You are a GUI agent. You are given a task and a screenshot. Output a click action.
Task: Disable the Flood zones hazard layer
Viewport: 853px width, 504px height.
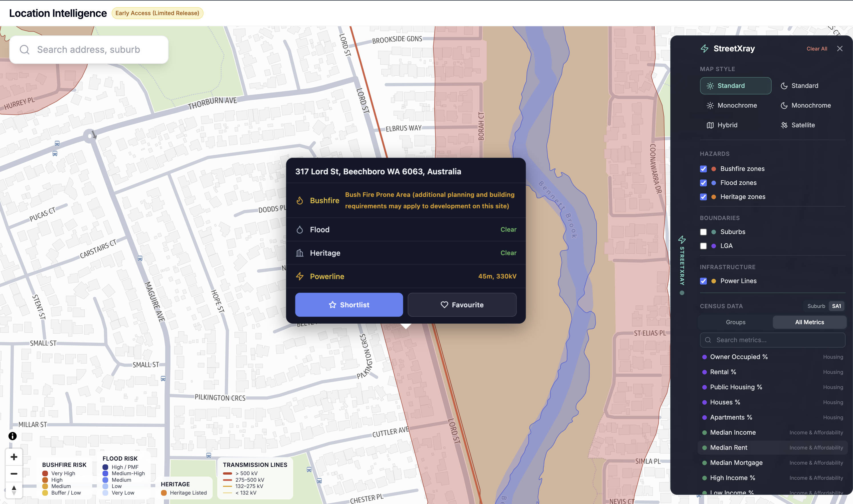tap(703, 183)
